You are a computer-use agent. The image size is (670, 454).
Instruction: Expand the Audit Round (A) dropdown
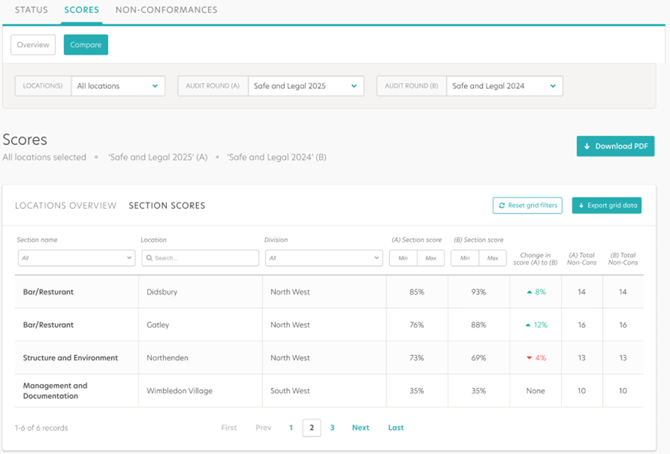click(304, 86)
